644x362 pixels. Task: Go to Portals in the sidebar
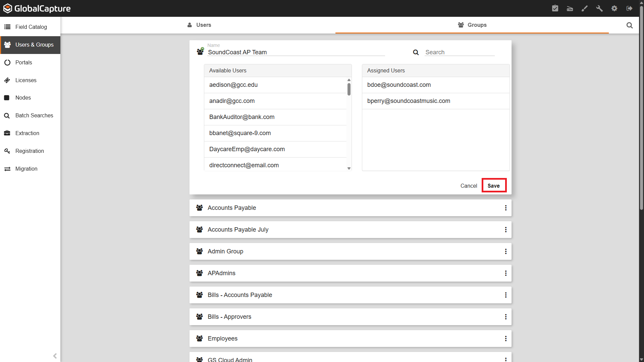[x=30, y=62]
